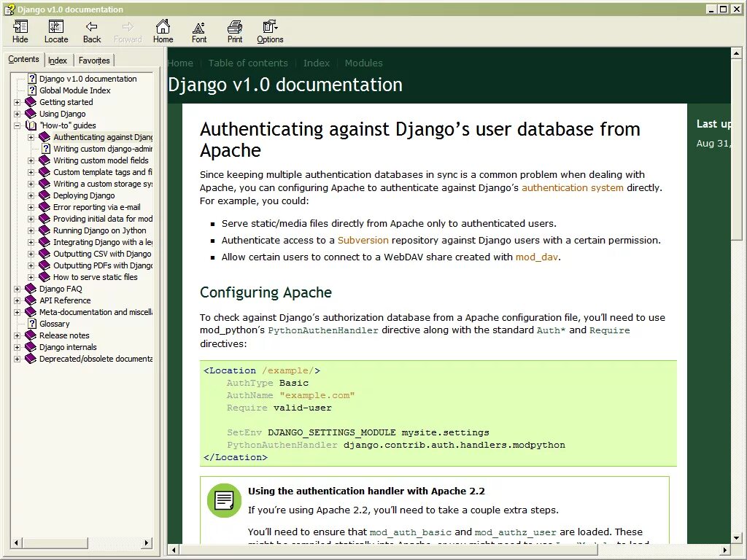Click the help window title bar icon
Screen dimensions: 747x560
[9, 9]
